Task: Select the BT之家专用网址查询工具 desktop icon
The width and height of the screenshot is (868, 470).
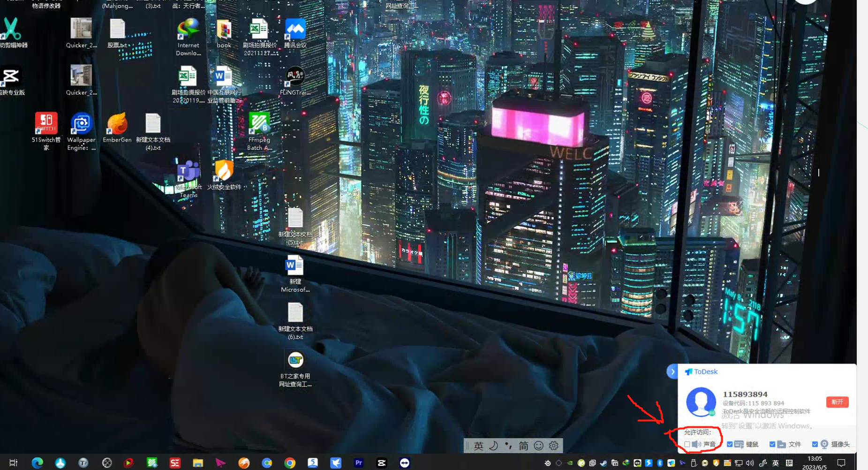Action: 295,369
